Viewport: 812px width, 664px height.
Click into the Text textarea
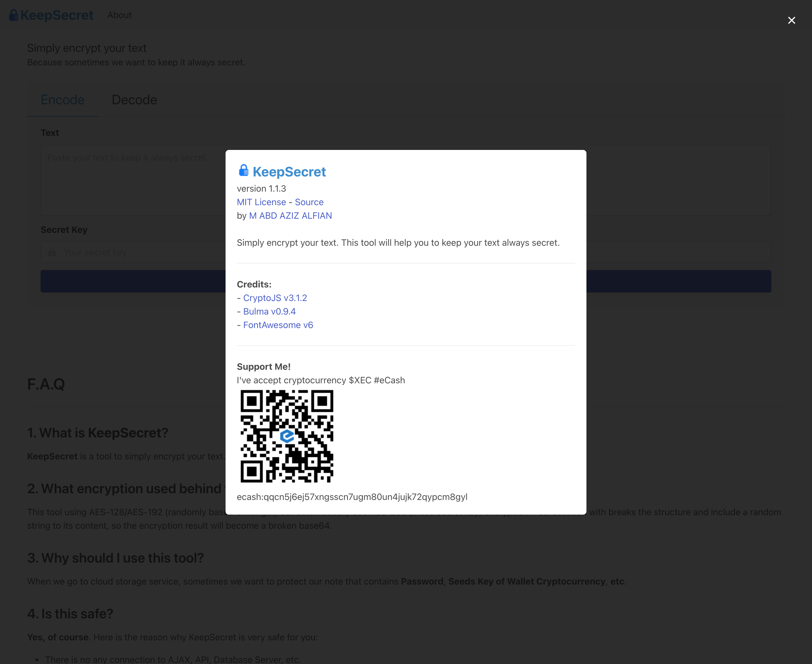[406, 180]
